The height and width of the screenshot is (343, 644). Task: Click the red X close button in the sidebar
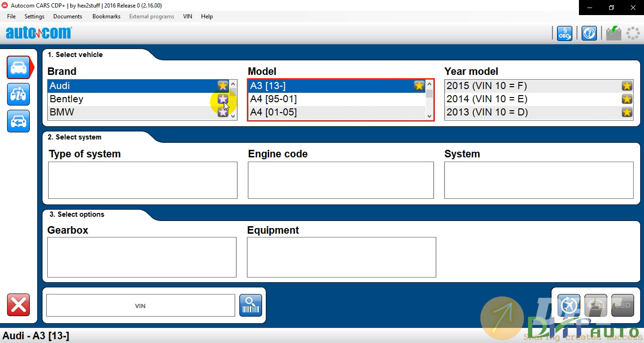[x=18, y=305]
